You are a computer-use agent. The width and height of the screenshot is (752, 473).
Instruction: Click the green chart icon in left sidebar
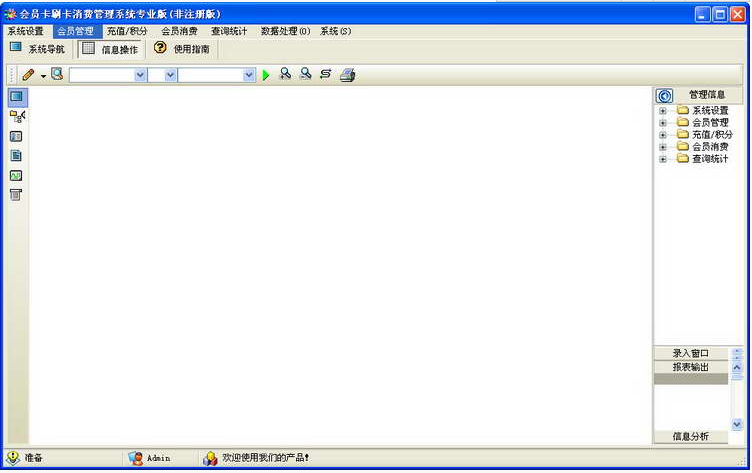[16, 176]
